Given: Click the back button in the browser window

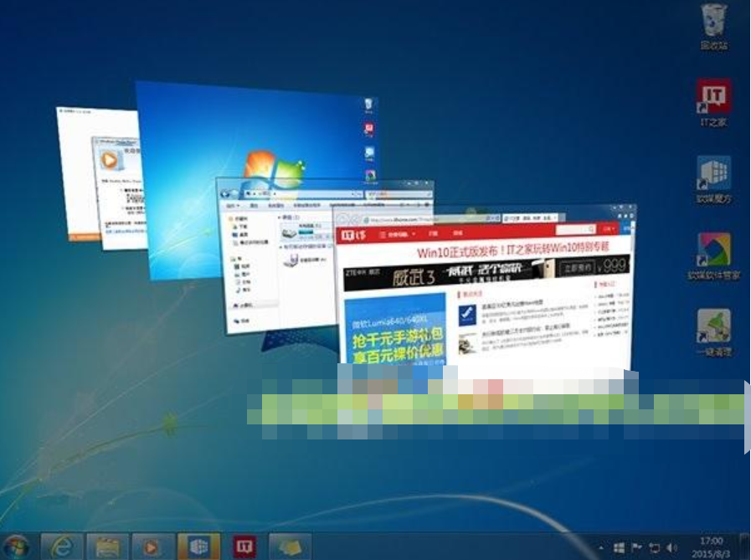Looking at the screenshot, I should coord(342,219).
